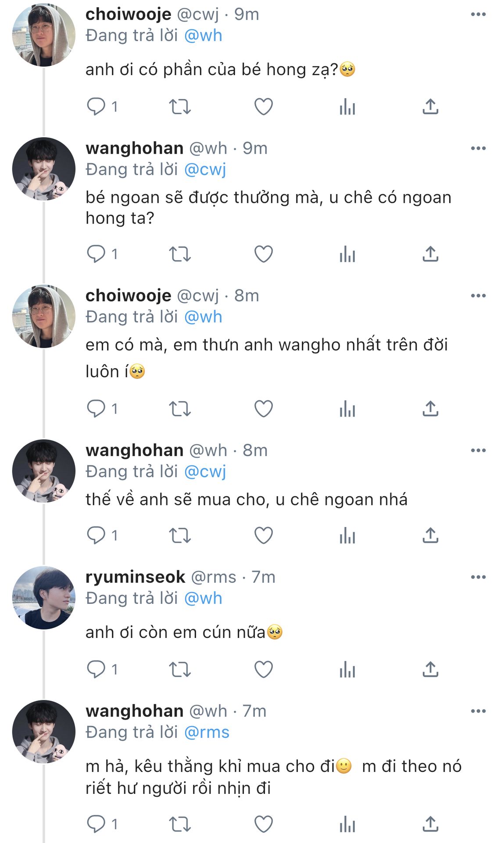Share wanghohan's 'bé ngoan sẽ được thưởng' tweet
The image size is (504, 843).
tap(430, 254)
